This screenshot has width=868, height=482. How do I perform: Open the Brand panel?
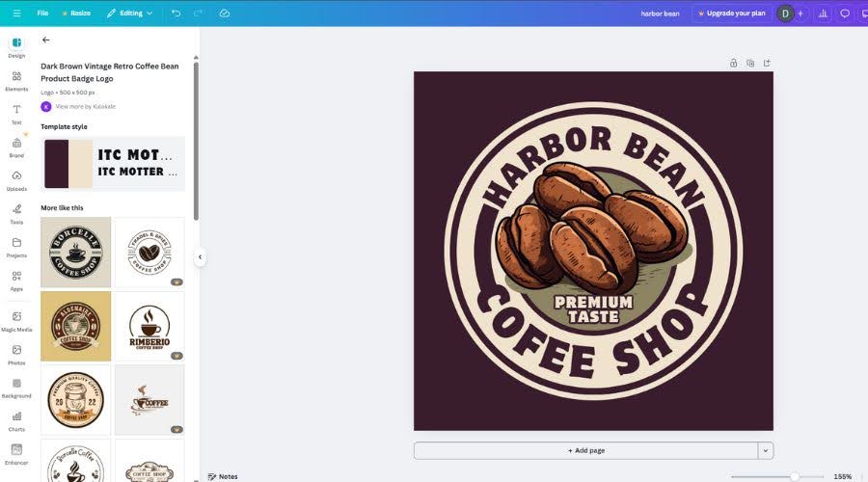16,147
